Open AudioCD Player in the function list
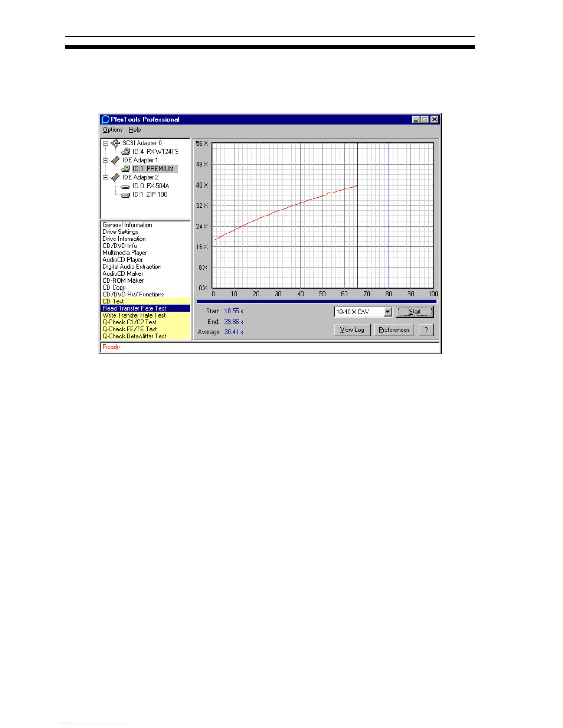Screen dimensions: 563x728 click(122, 259)
